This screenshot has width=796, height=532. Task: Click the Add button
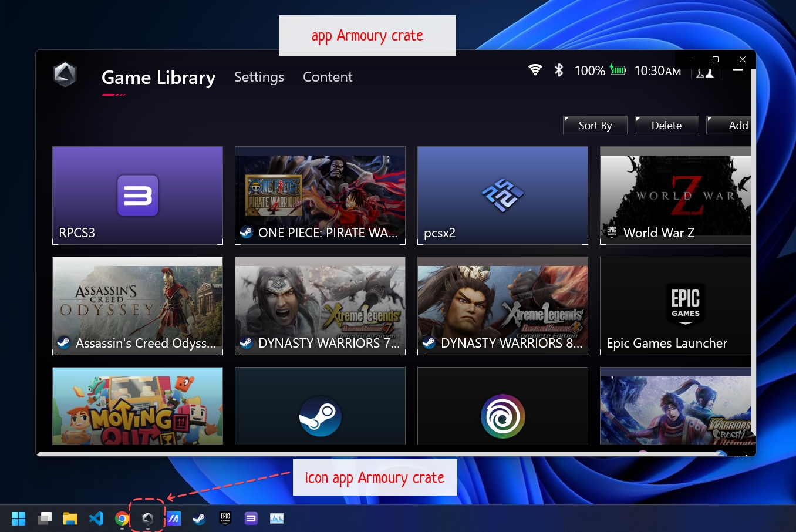click(x=729, y=125)
